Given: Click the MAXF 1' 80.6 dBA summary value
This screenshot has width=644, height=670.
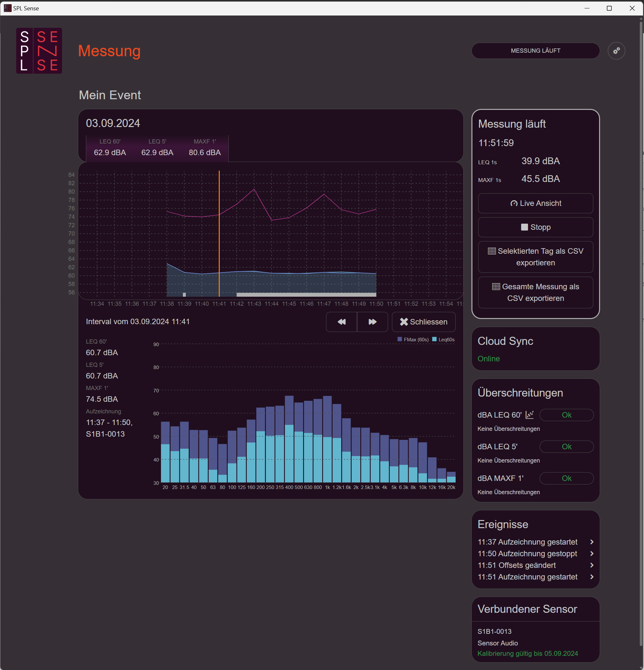Looking at the screenshot, I should coord(205,153).
